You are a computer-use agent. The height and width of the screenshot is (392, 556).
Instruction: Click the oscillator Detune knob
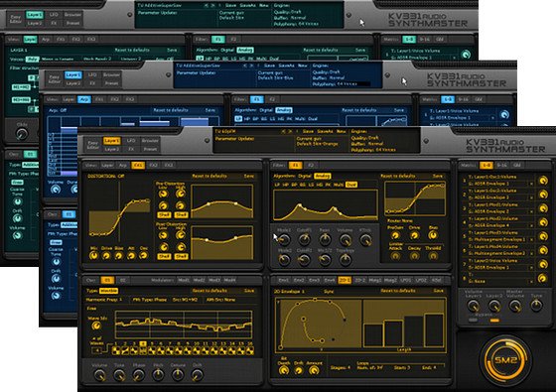(x=178, y=374)
